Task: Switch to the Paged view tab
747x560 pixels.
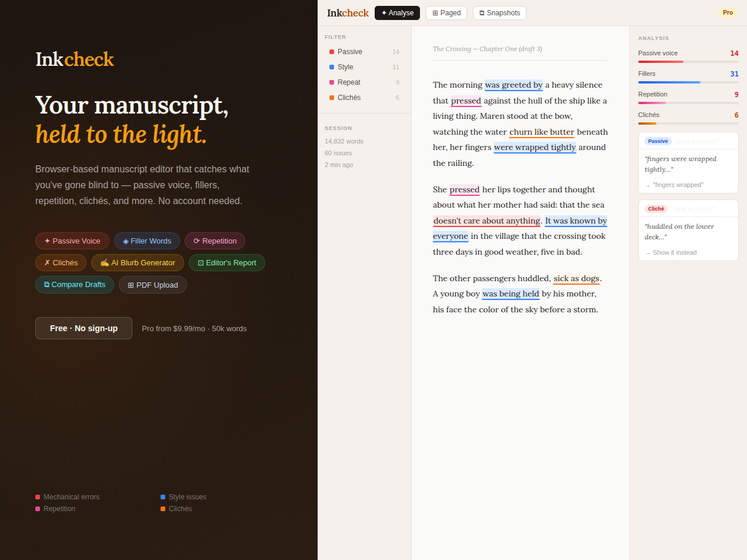Action: (446, 12)
